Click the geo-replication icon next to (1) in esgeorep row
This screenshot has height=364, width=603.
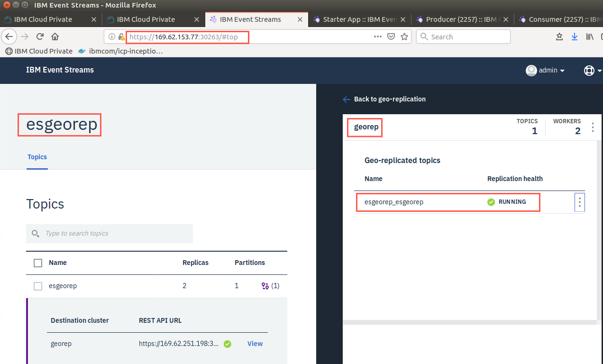pos(265,286)
